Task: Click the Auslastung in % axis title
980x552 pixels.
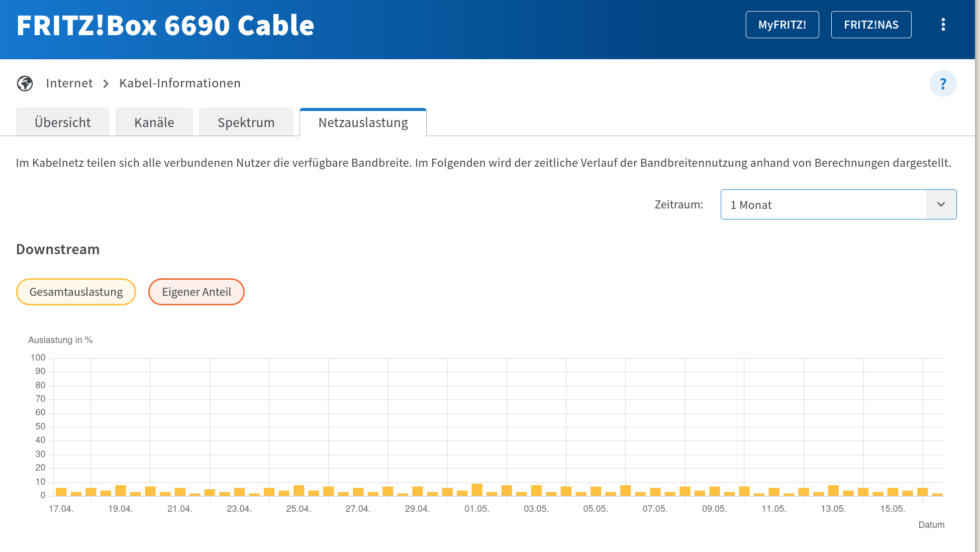Action: (x=60, y=340)
